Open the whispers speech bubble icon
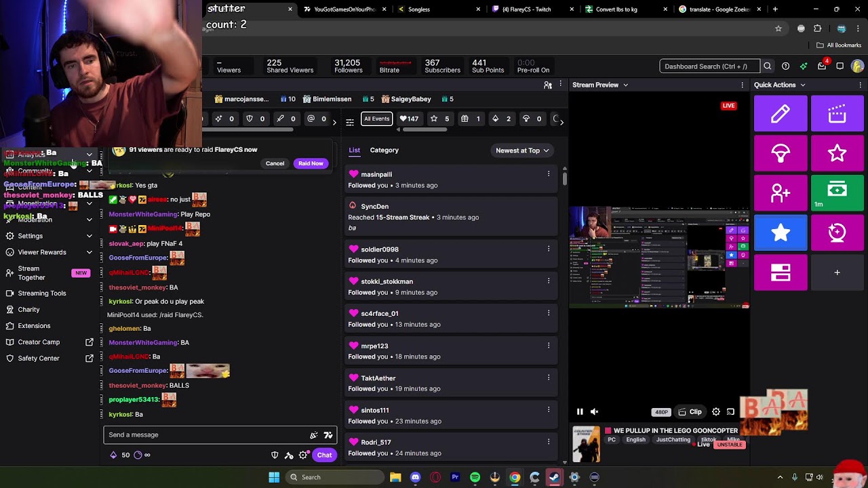Viewport: 868px width, 488px height. 840,66
